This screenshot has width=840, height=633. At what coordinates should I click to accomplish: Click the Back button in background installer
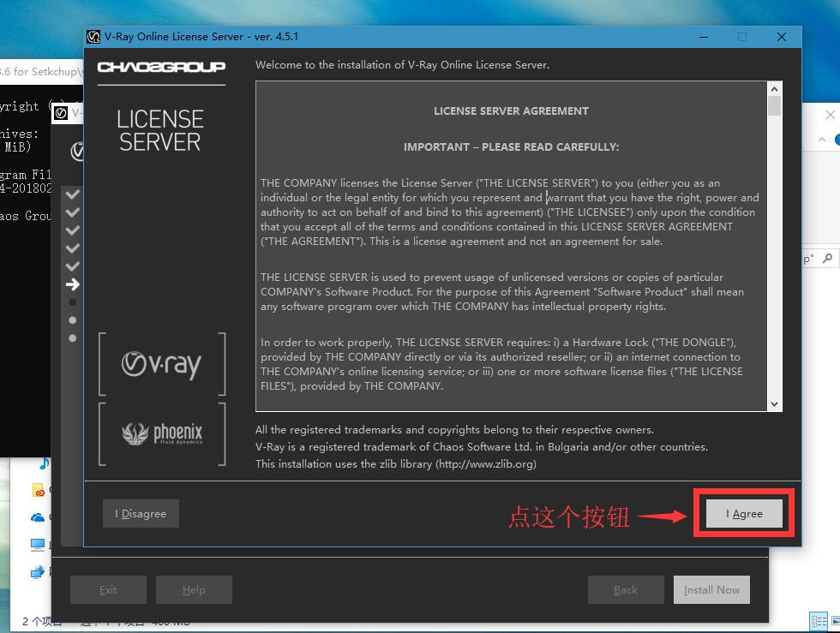(x=626, y=589)
